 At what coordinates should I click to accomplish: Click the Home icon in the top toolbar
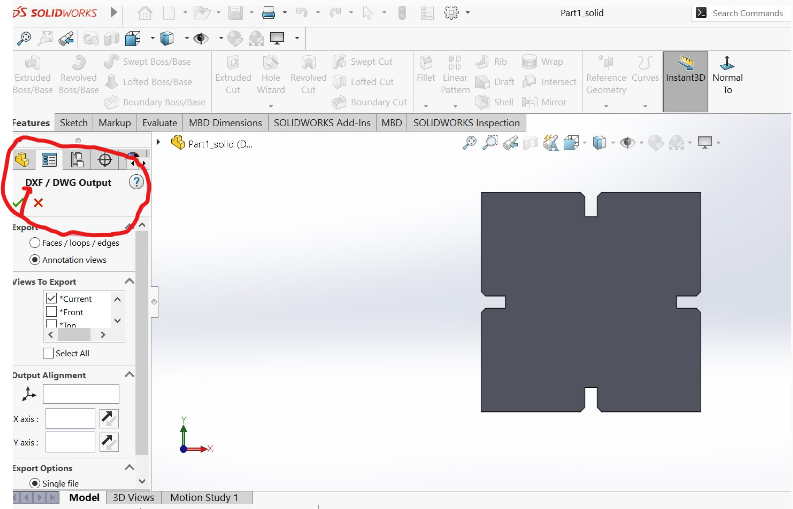(x=145, y=13)
